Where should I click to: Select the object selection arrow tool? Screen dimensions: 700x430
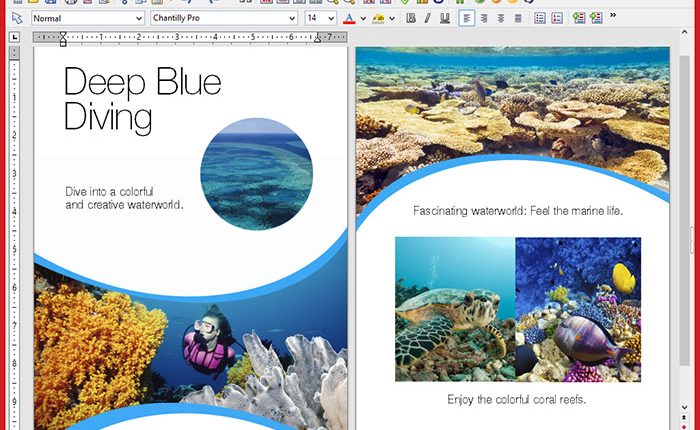click(x=17, y=18)
